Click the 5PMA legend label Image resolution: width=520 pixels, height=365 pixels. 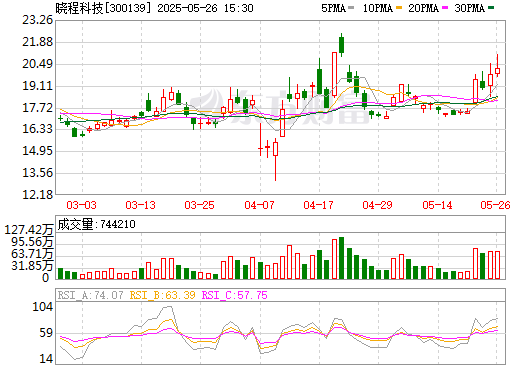333,8
